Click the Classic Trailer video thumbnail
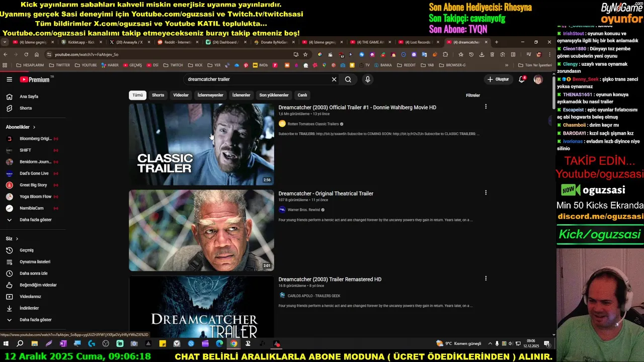This screenshot has height=362, width=644. (201, 144)
